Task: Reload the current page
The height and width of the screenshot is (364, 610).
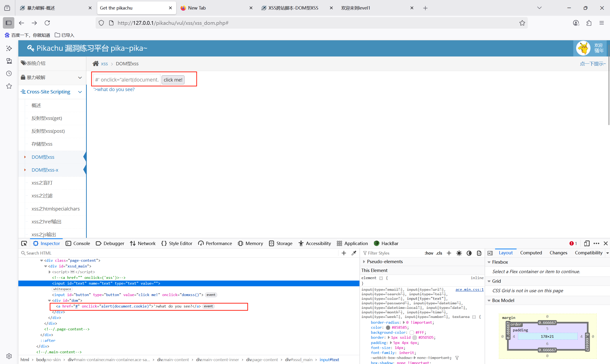Action: tap(47, 23)
